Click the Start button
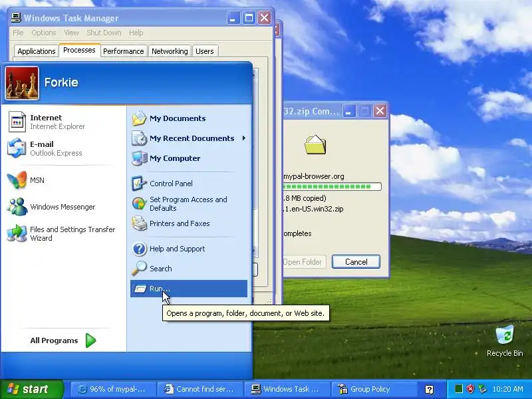Image resolution: width=532 pixels, height=399 pixels. (31, 389)
